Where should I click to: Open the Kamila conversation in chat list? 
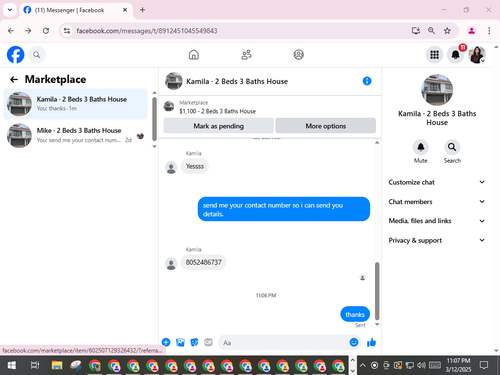75,104
